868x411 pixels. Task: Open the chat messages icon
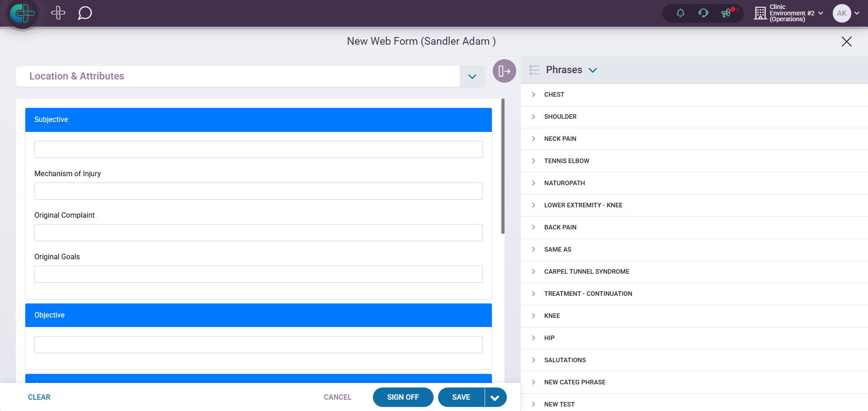pyautogui.click(x=85, y=13)
